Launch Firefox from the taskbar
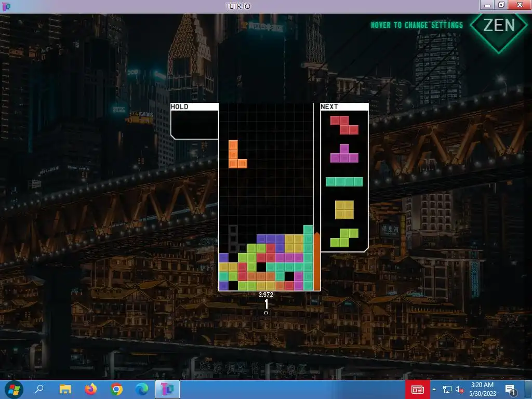 (x=90, y=389)
